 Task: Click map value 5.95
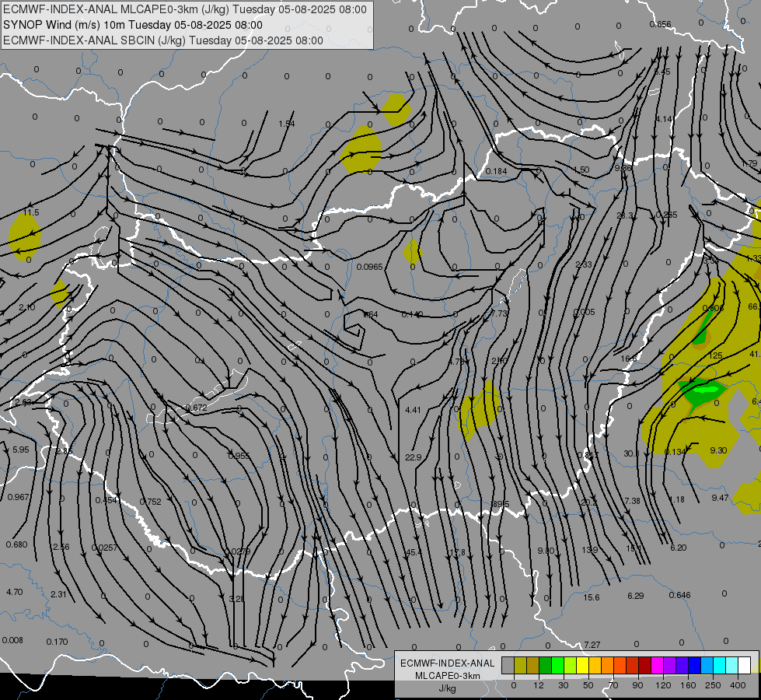point(20,450)
